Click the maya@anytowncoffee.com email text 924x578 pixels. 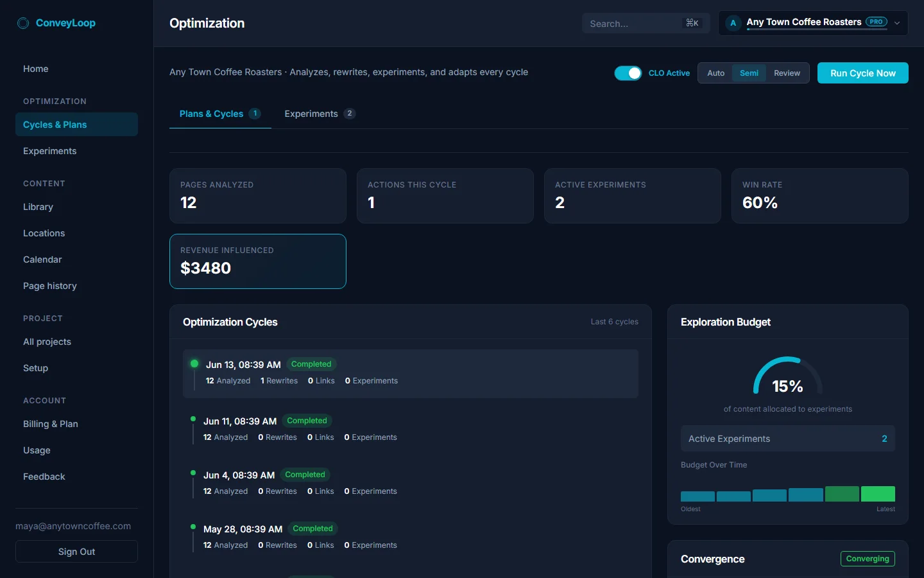pos(73,526)
